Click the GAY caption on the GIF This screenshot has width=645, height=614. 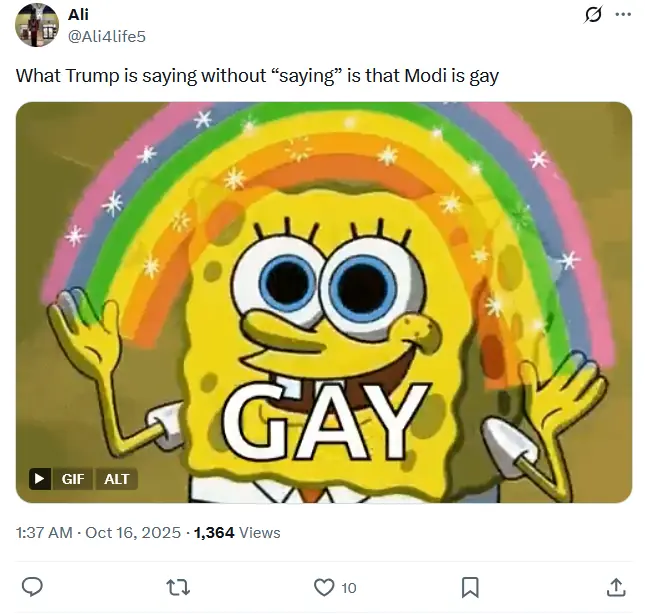click(x=324, y=422)
